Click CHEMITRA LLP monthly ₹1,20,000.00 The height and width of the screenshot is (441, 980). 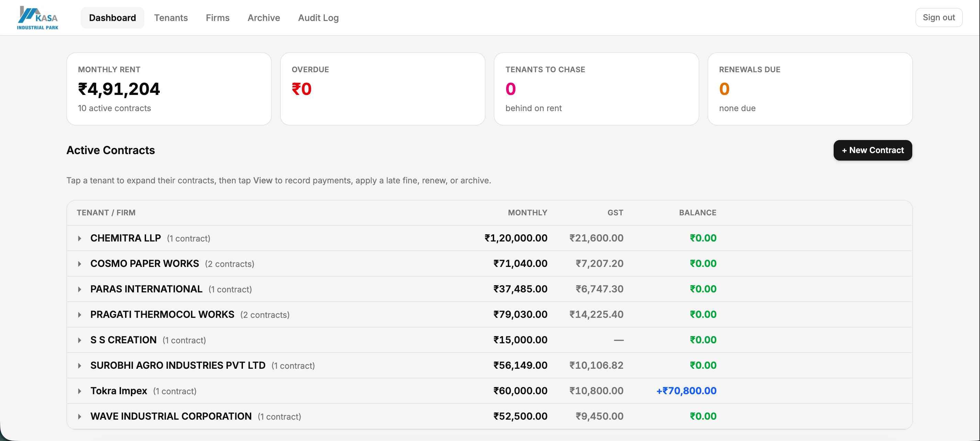tap(516, 238)
